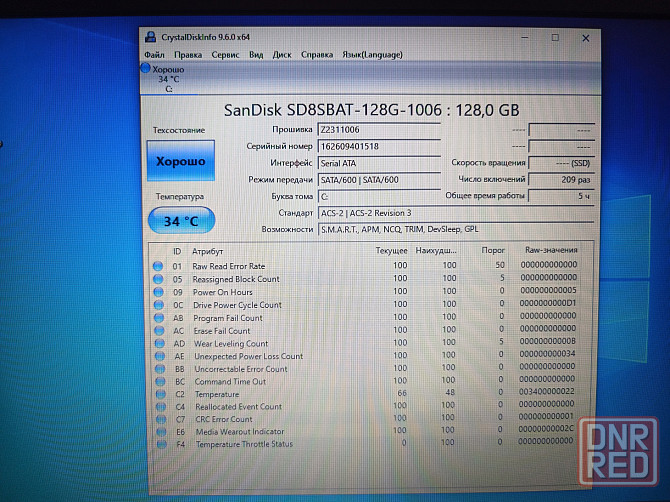The height and width of the screenshot is (502, 670).
Task: Click the status icon for Media Wearout Indicator
Action: (x=162, y=432)
